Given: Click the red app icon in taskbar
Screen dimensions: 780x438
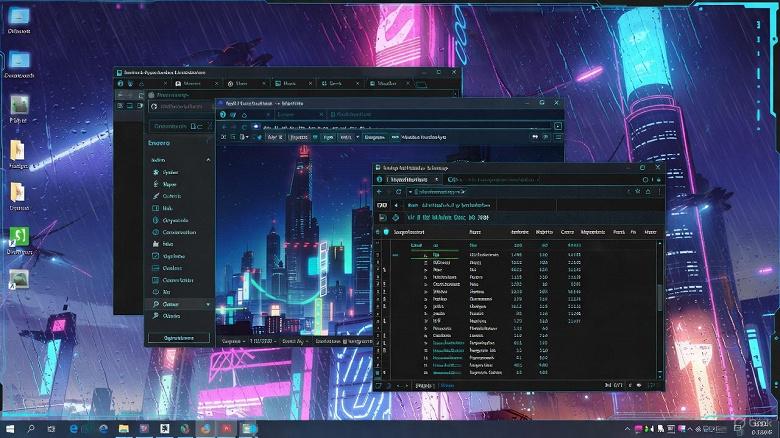Looking at the screenshot, I should tap(226, 429).
